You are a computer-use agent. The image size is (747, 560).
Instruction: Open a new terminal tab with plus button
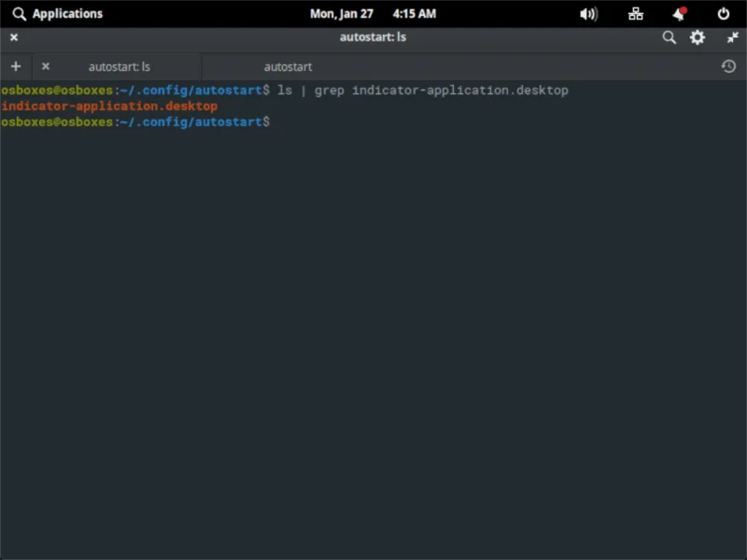click(16, 66)
